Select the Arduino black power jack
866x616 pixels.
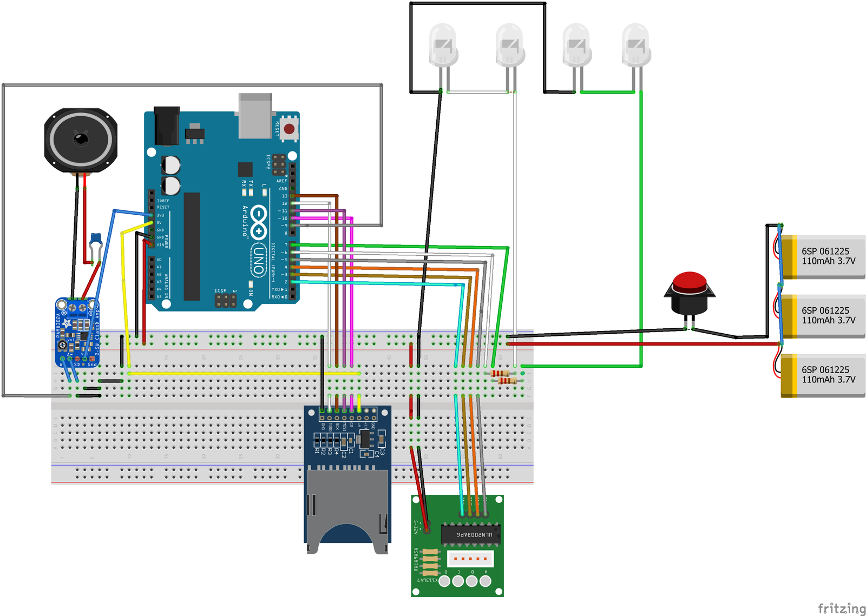click(167, 125)
